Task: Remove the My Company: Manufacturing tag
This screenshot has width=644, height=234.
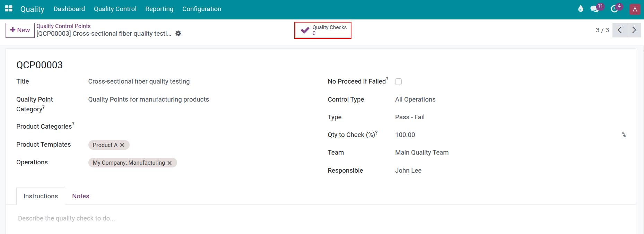Action: (169, 163)
